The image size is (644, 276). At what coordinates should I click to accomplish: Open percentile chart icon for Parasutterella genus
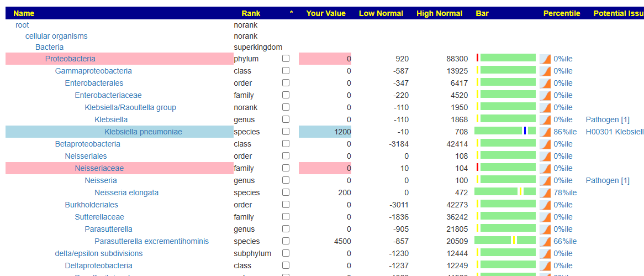point(545,228)
